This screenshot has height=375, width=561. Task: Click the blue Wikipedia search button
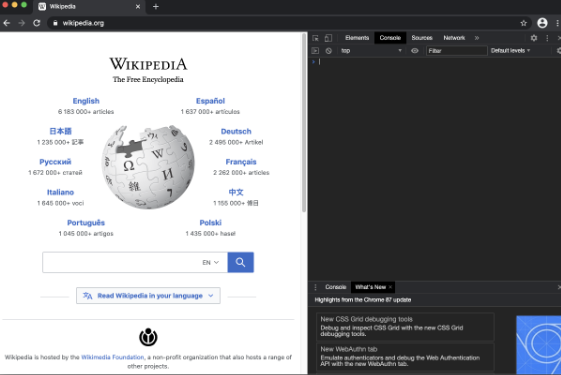coord(240,262)
